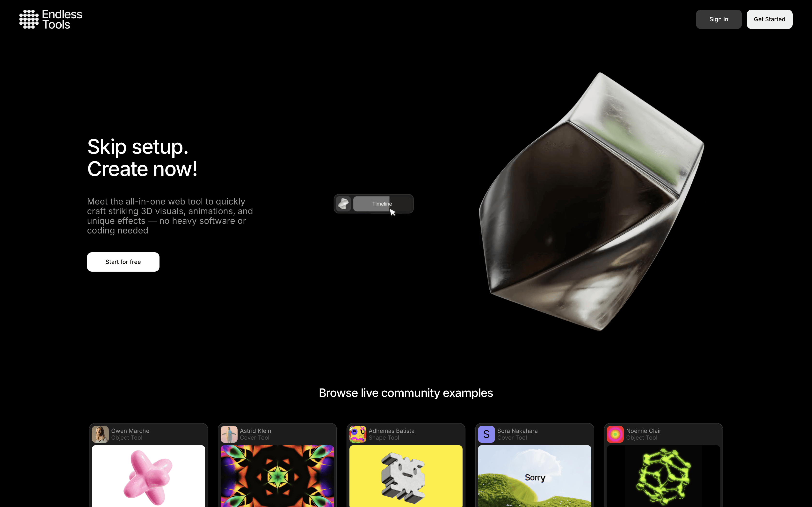The height and width of the screenshot is (507, 812).
Task: Open Noémie Clair's gradient circle avatar
Action: [x=615, y=434]
